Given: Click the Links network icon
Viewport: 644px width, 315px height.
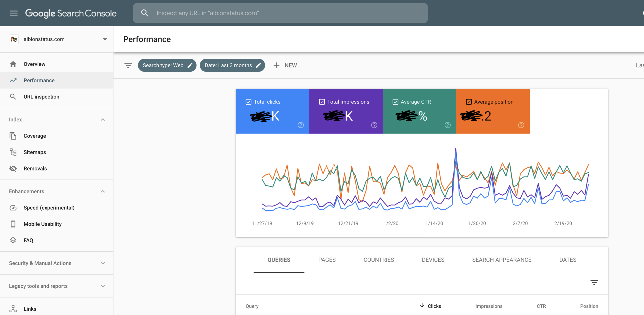Looking at the screenshot, I should [x=13, y=309].
